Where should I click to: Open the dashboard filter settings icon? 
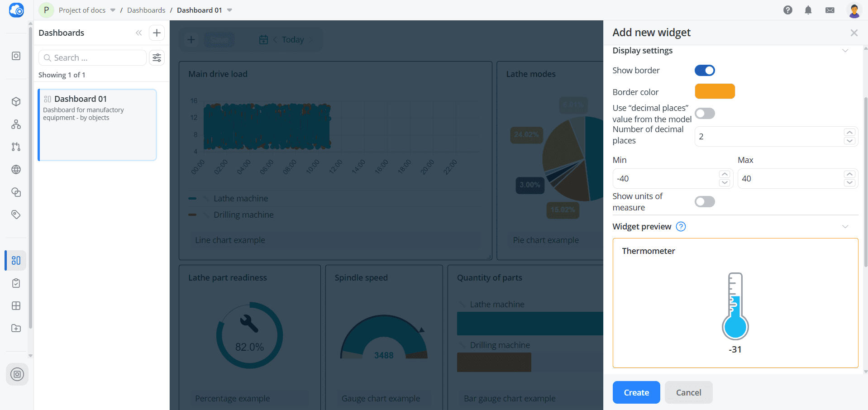point(157,57)
